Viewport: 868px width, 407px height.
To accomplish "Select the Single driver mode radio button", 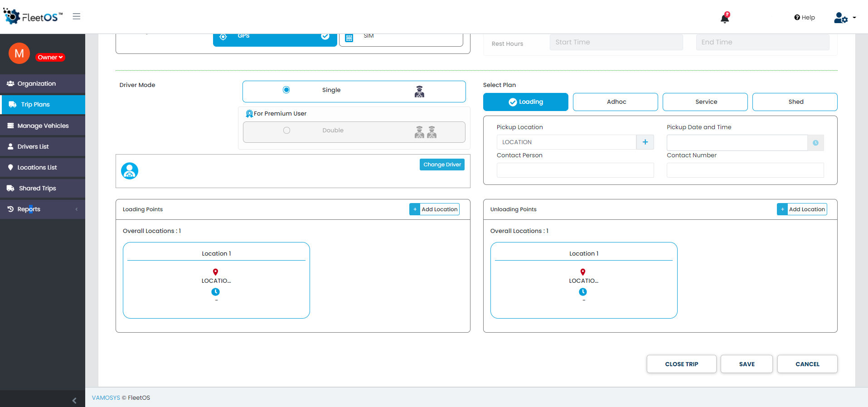I will tap(286, 90).
